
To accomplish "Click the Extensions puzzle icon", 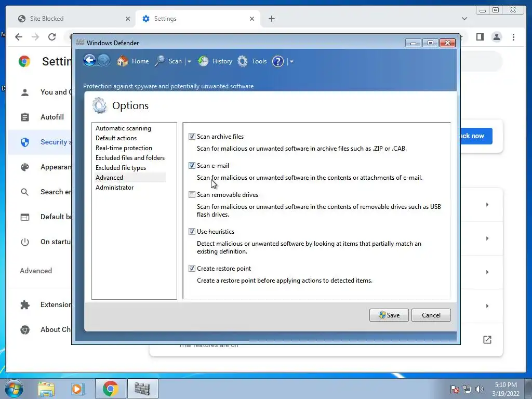I will pos(25,304).
